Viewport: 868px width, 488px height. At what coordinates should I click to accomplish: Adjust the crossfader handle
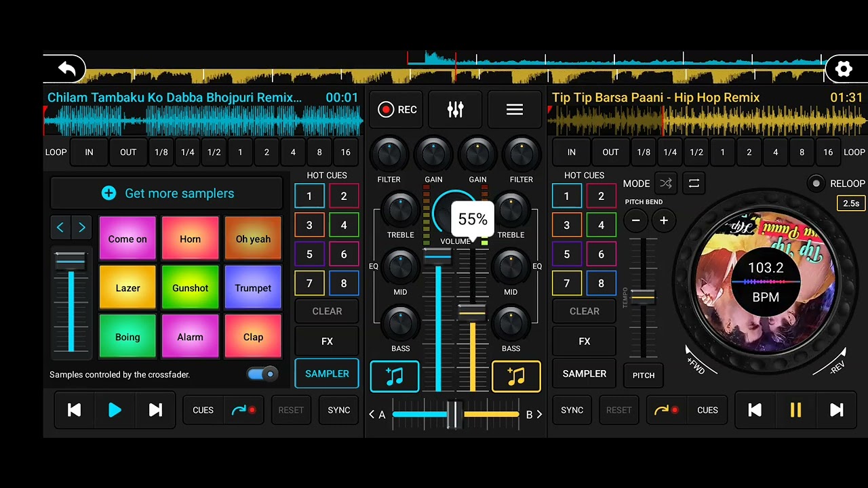coord(454,415)
